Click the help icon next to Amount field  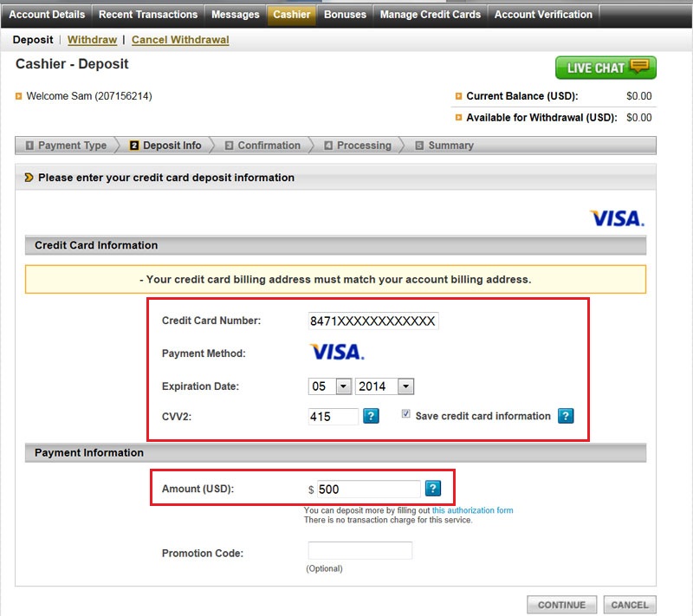coord(433,489)
